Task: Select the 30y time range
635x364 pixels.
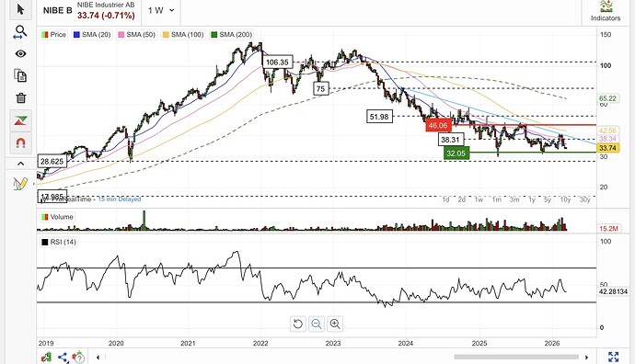Action: point(584,199)
